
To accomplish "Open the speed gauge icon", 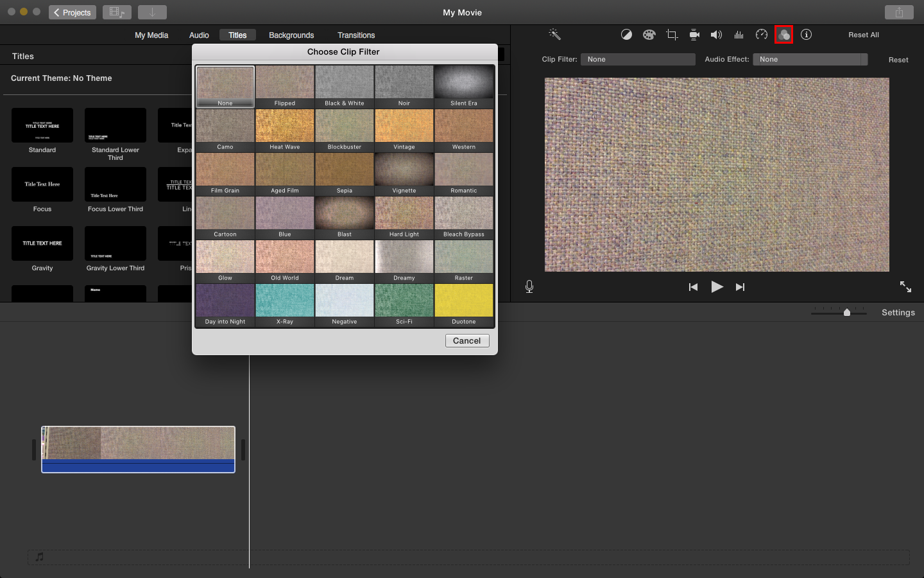I will 762,35.
